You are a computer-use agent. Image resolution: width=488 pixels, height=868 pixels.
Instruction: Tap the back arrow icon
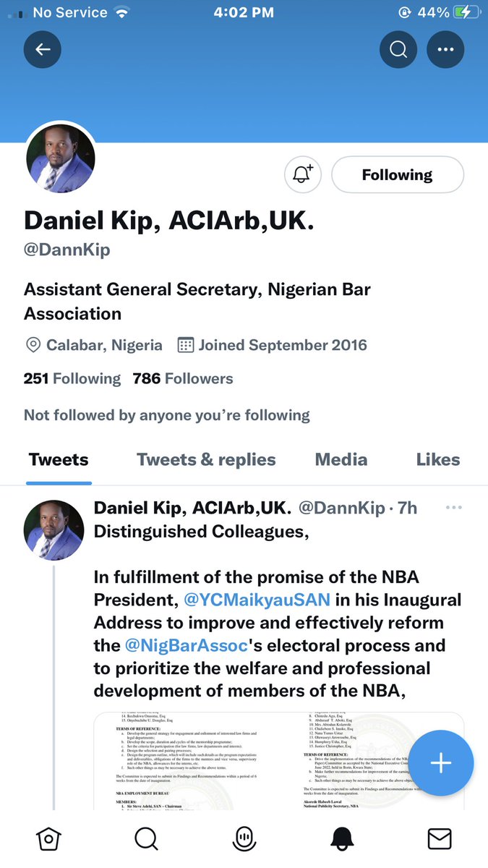(x=43, y=49)
